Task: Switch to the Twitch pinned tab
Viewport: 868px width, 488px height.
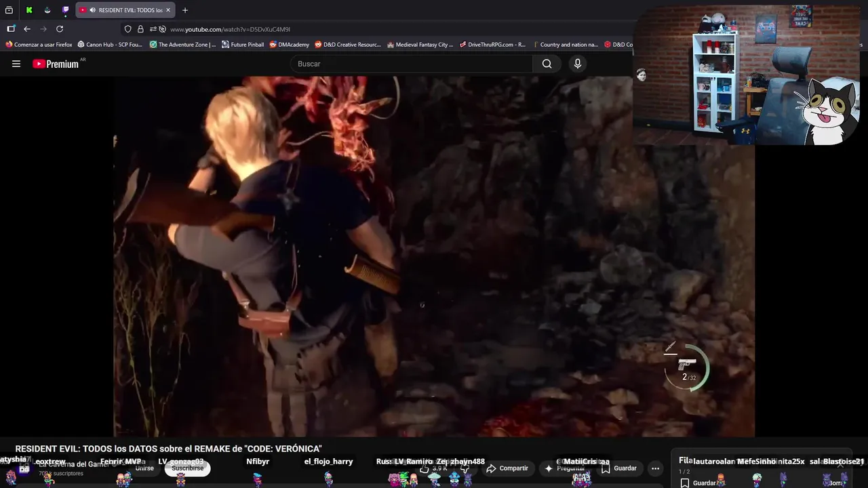Action: pos(66,10)
